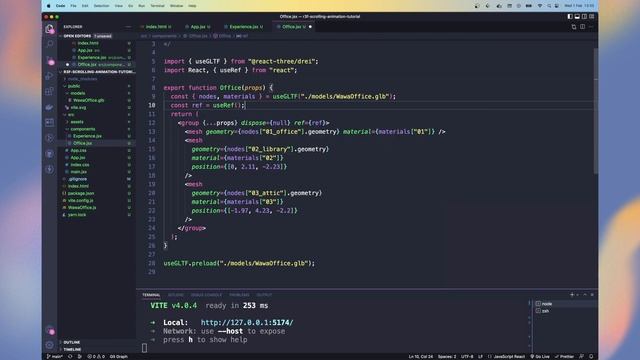This screenshot has width=640, height=360.
Task: Select the zsh terminal instance
Action: 565,311
